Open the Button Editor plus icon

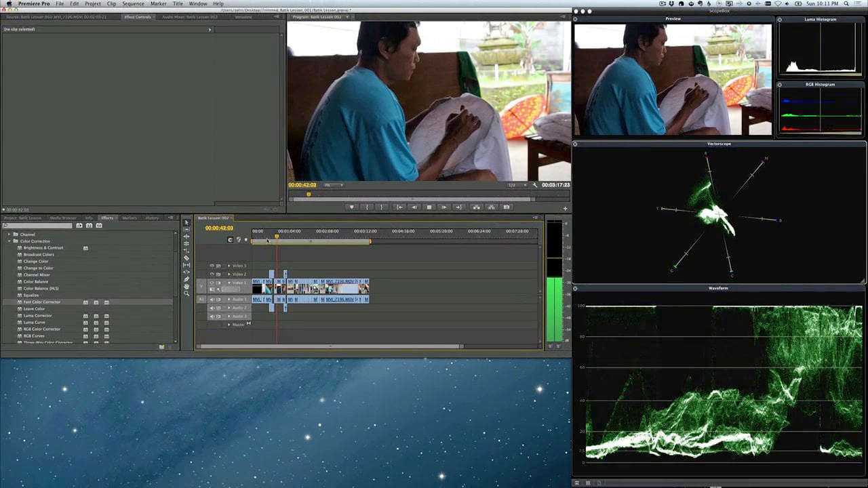(x=565, y=208)
